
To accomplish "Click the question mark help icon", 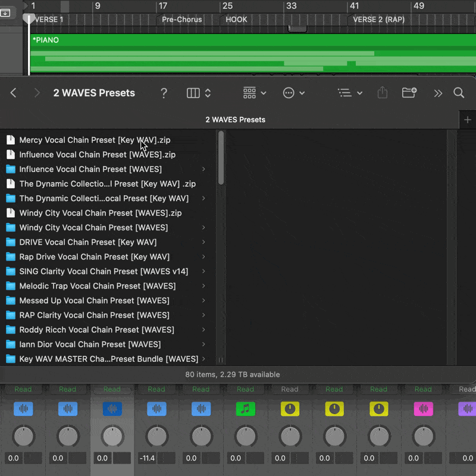I will pyautogui.click(x=164, y=93).
